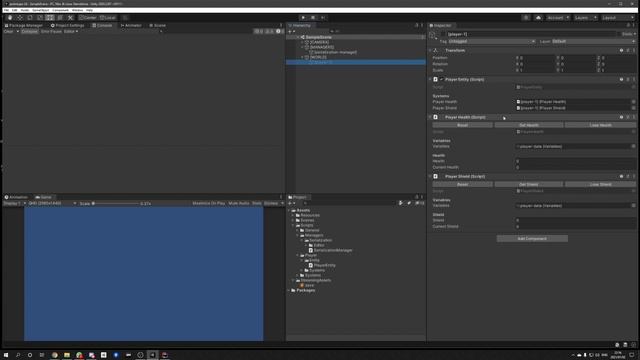Click the Get Shield button
Image resolution: width=640 pixels, height=360 pixels.
[529, 184]
